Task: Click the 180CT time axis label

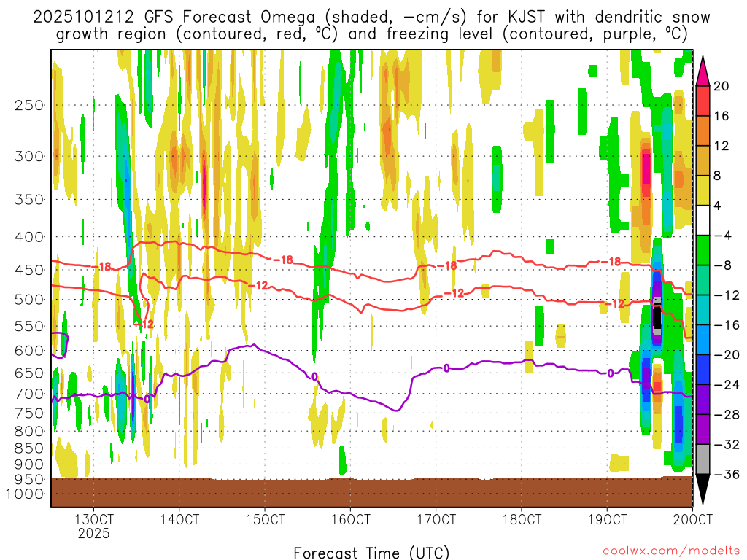Action: pos(522,519)
